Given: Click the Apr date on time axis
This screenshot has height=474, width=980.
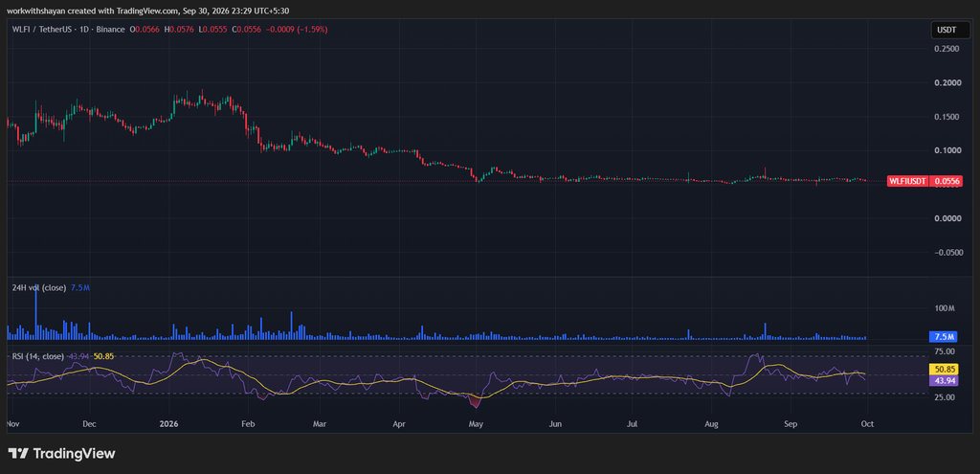Looking at the screenshot, I should (400, 423).
